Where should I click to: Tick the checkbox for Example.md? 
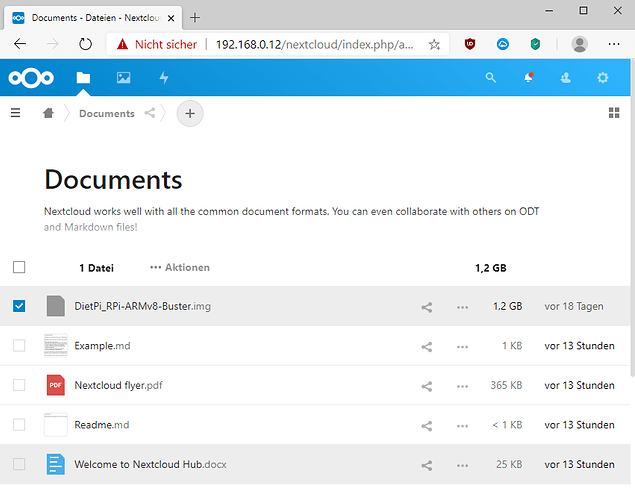tap(19, 346)
